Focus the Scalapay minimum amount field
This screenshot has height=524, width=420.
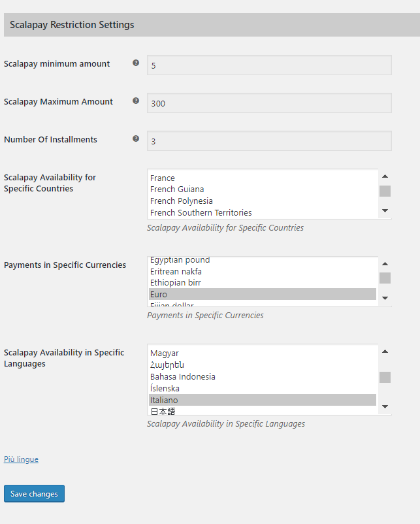point(269,65)
